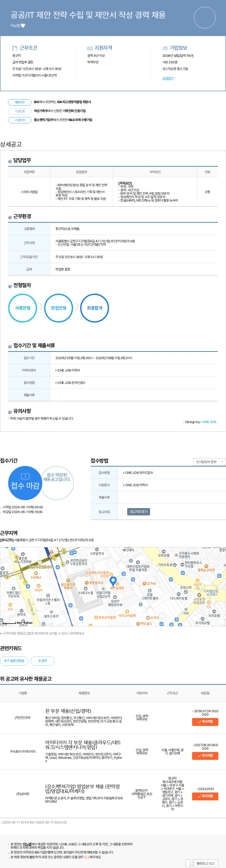Viewport: 226px width, 868px height.
Task: Click 즉시지원 for (주)진인프라
Action: 205,722
